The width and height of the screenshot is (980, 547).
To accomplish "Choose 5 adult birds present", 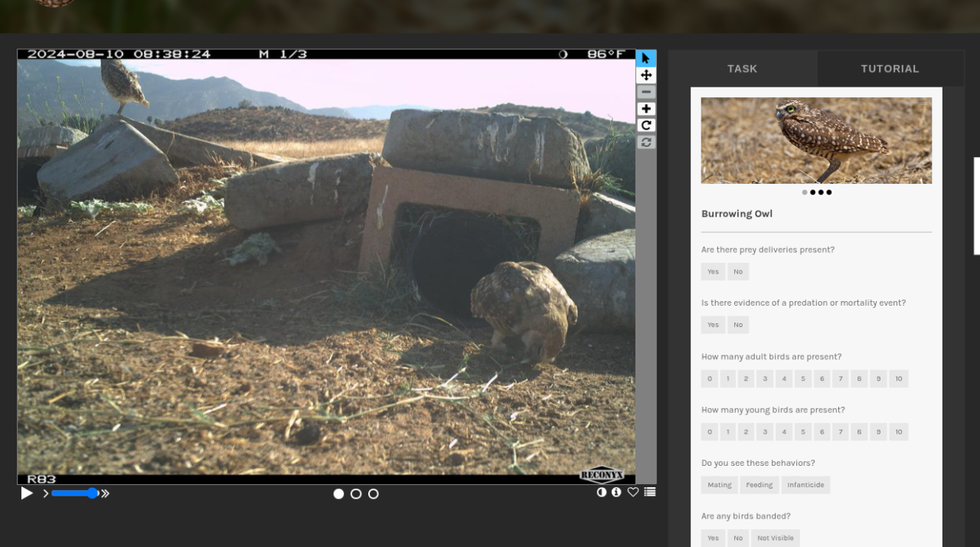I will tap(802, 378).
